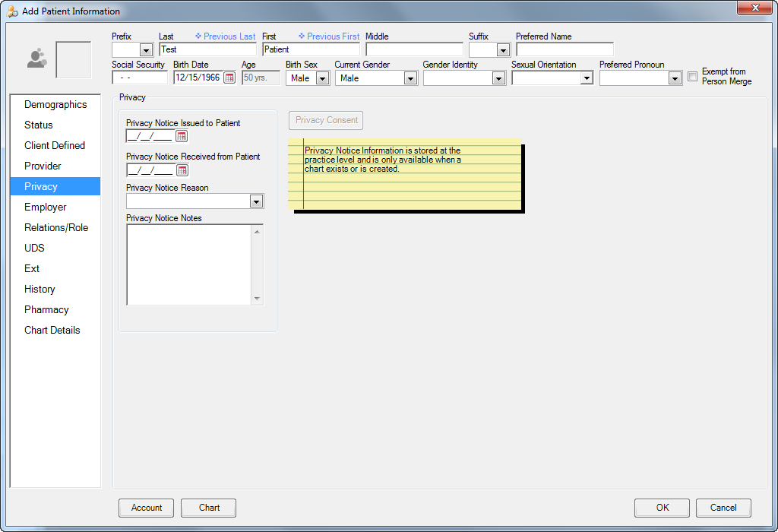
Task: Open the Ext section
Action: click(x=55, y=268)
